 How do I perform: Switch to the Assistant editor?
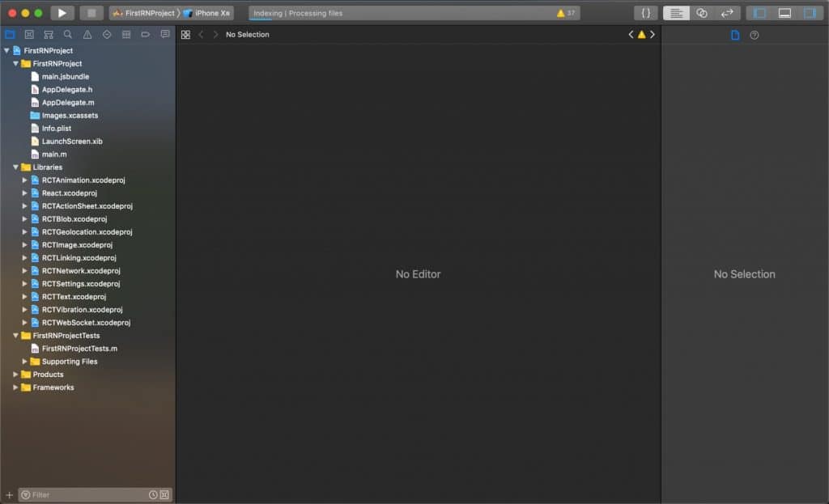click(700, 13)
